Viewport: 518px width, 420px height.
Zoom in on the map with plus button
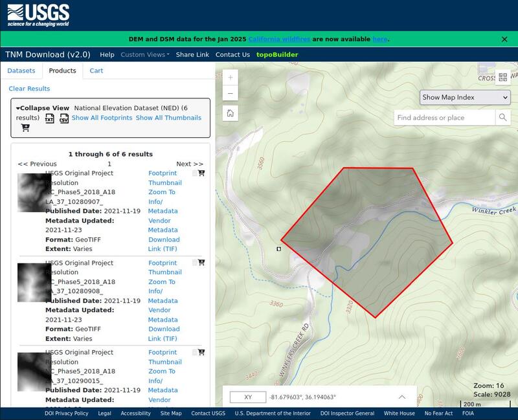tap(231, 78)
